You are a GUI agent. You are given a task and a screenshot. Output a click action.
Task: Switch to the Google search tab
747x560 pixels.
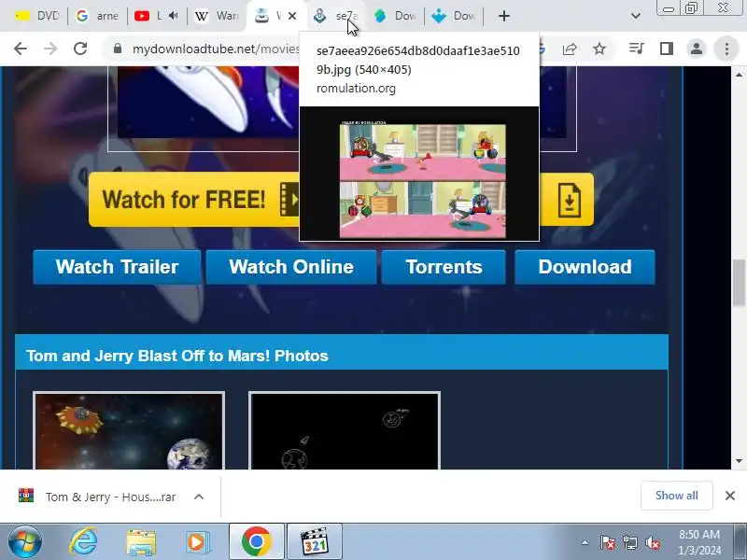point(98,16)
